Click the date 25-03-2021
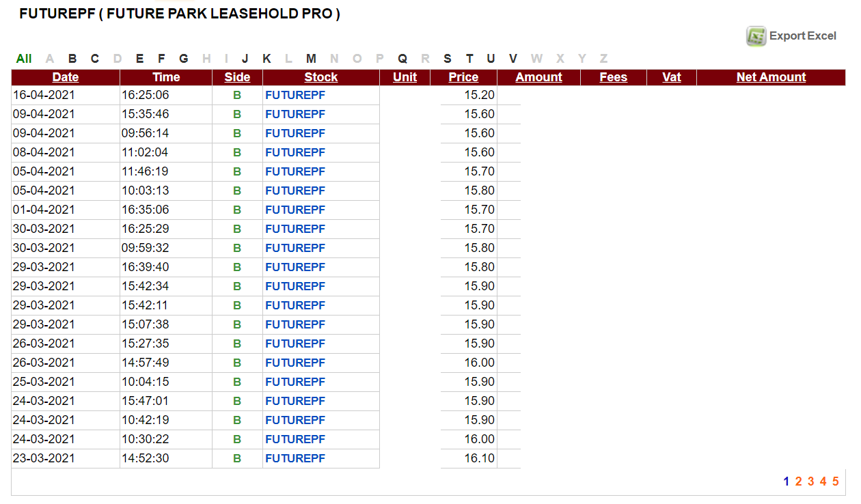Image resolution: width=861 pixels, height=504 pixels. pos(44,382)
